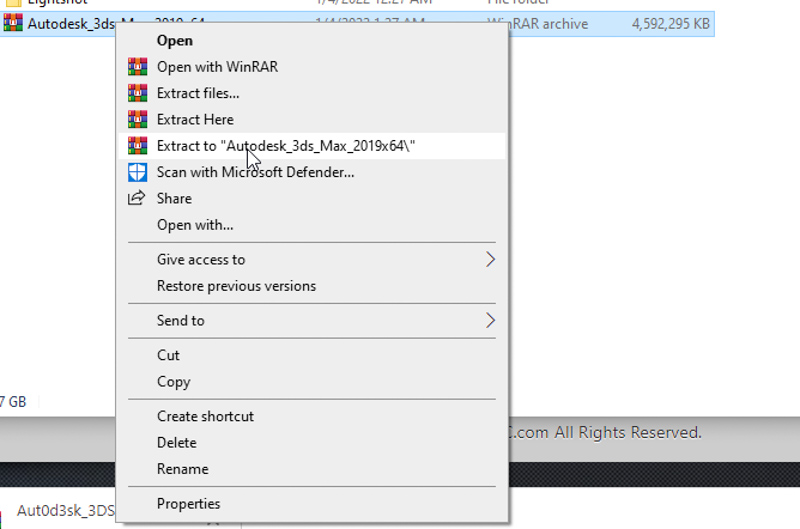Expand the Give access to submenu arrow
This screenshot has height=529, width=800.
[490, 259]
